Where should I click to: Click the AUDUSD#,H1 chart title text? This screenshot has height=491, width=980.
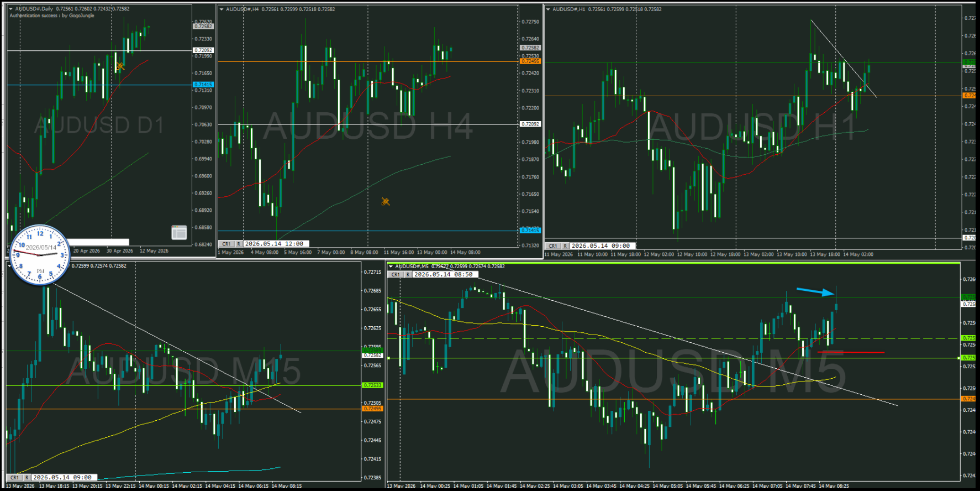pos(569,9)
